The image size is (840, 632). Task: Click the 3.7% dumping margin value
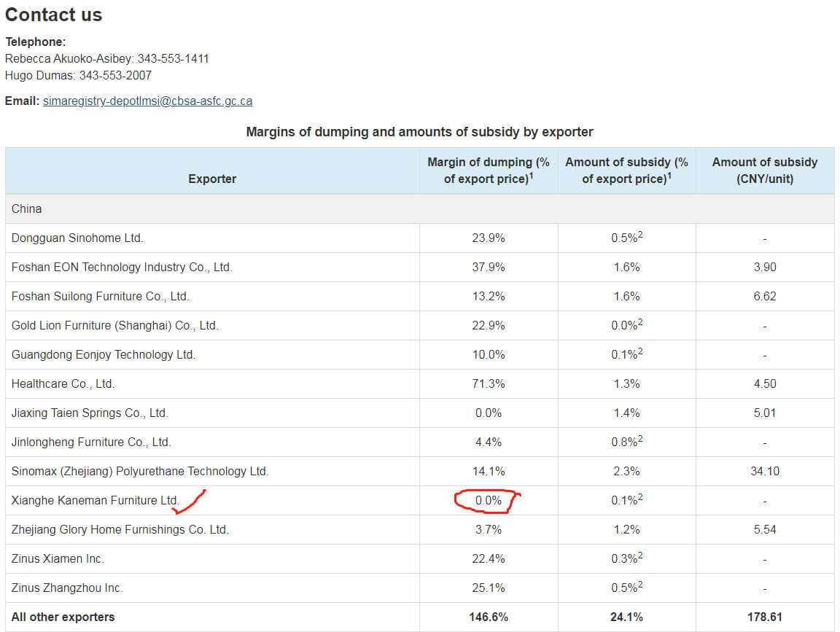[x=489, y=529]
